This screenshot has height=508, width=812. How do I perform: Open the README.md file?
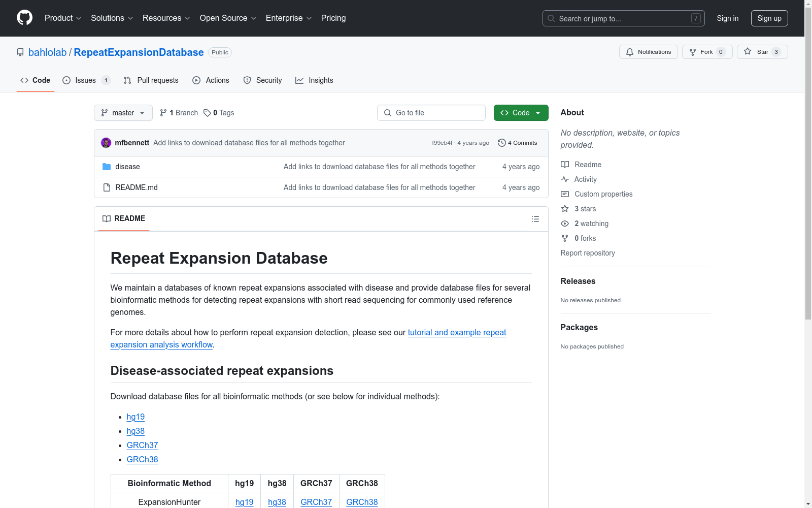click(137, 187)
